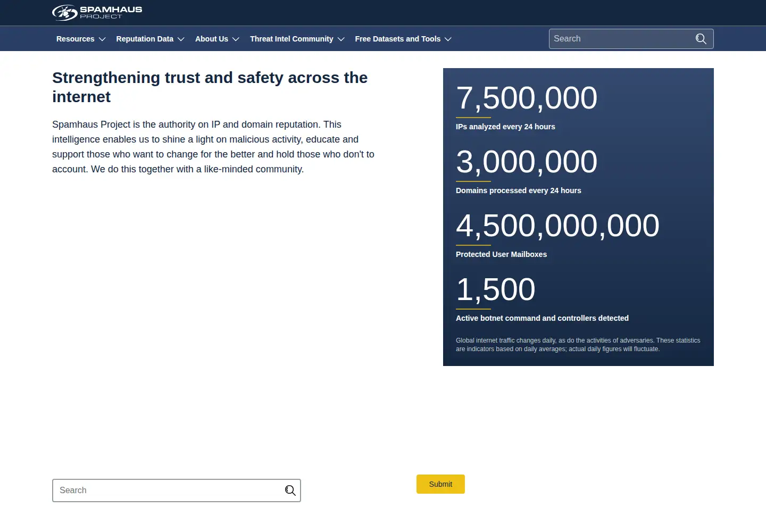Click the 'Global internet traffic changes daily' disclaimer
Image resolution: width=766 pixels, height=532 pixels.
pos(578,345)
